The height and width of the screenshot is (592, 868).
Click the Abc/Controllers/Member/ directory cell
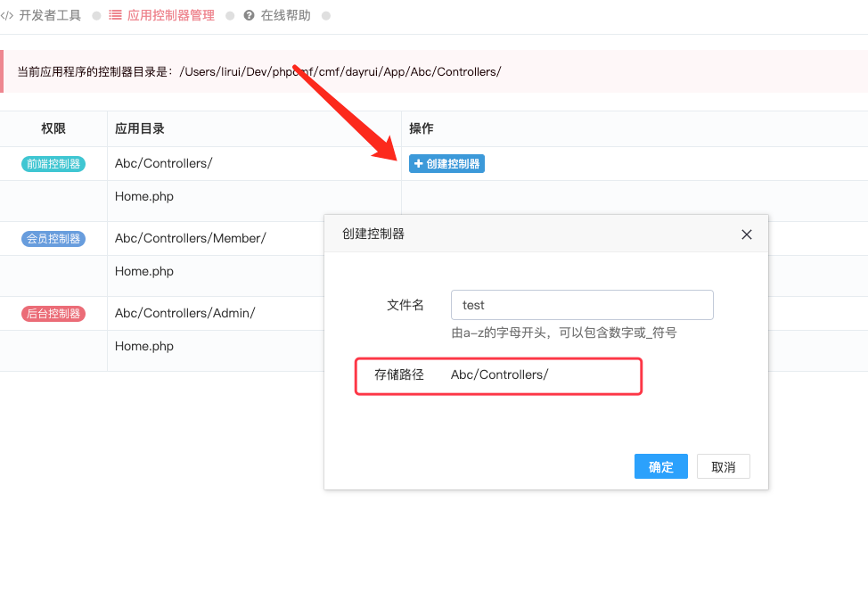click(x=191, y=238)
